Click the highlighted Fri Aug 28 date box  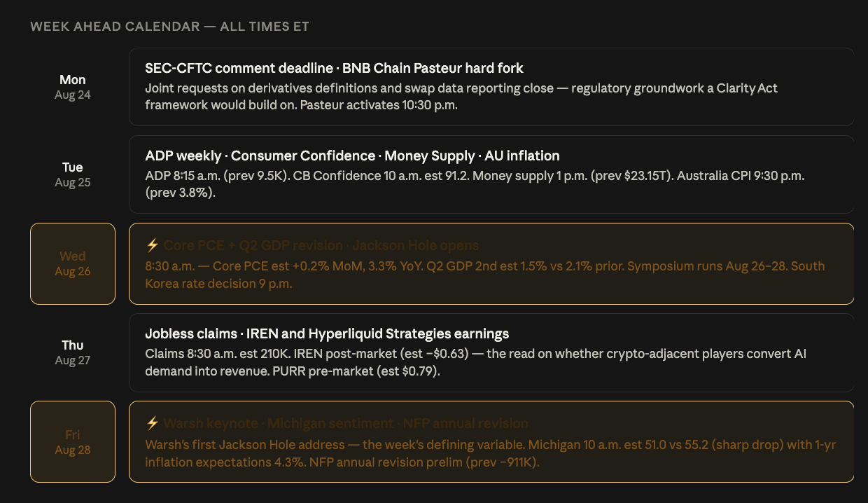click(73, 441)
